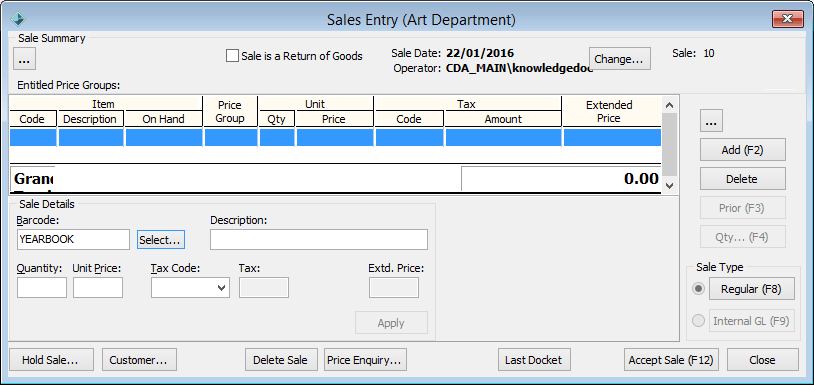Click into the Barcode field containing YEARBOOK
The image size is (814, 385).
point(73,239)
